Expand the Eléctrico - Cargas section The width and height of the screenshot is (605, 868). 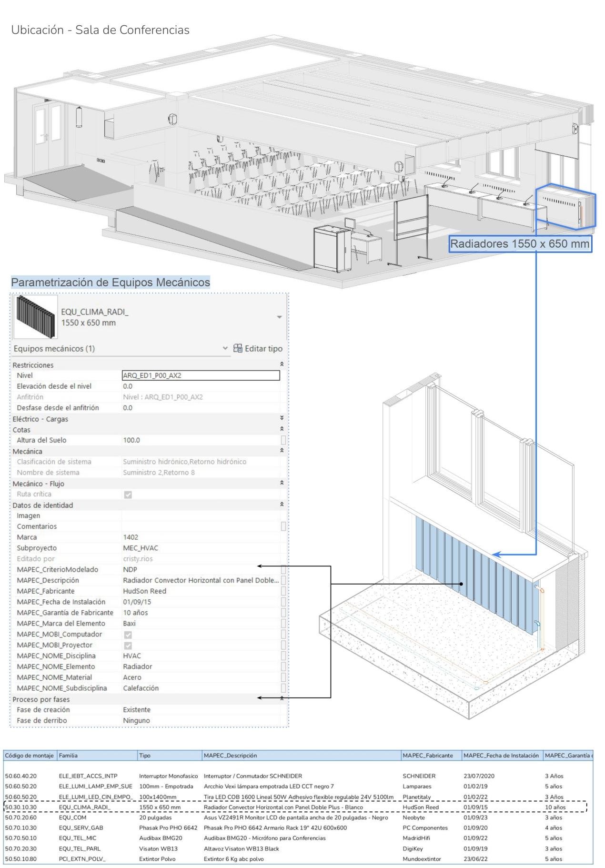(282, 419)
